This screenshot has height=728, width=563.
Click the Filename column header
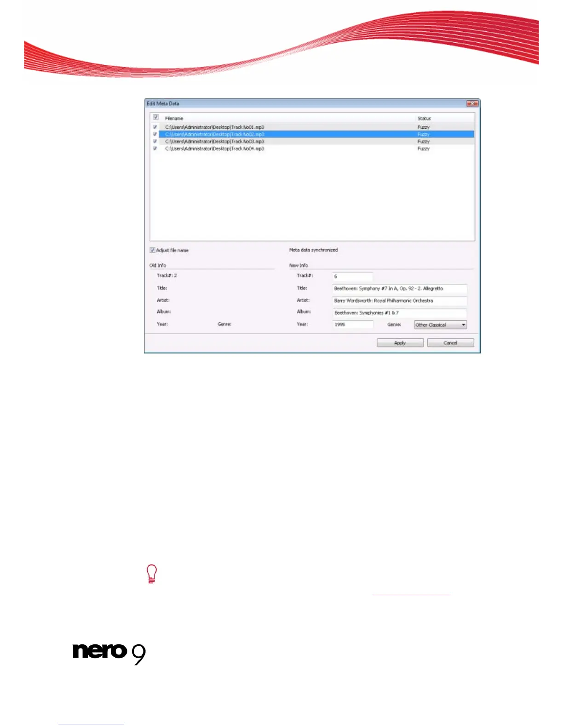[174, 119]
